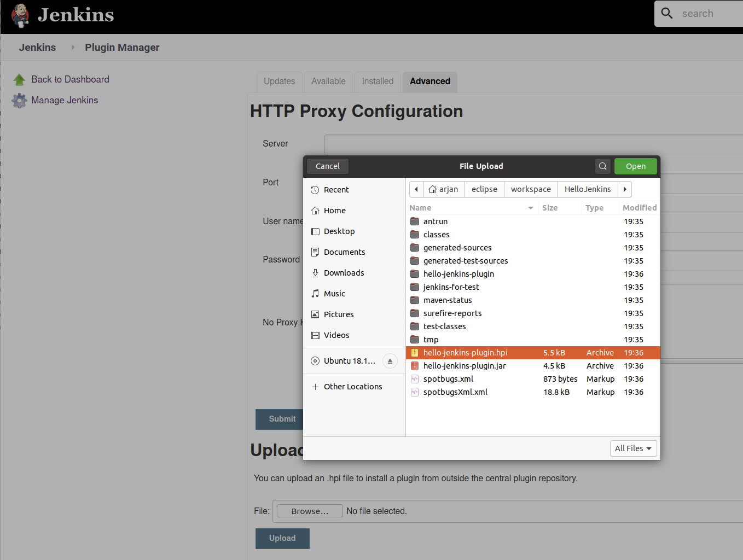The width and height of the screenshot is (743, 560).
Task: Click the Back to Dashboard arrow icon
Action: [x=19, y=79]
